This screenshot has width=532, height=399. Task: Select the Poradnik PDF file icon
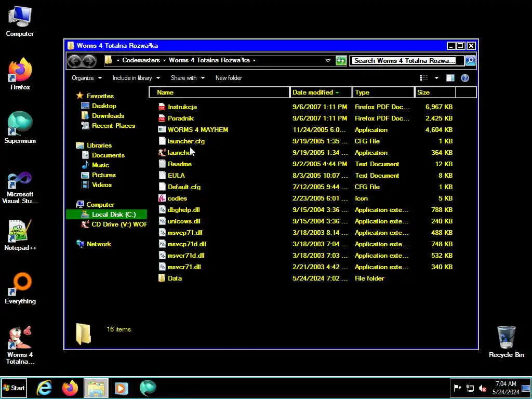[x=162, y=118]
